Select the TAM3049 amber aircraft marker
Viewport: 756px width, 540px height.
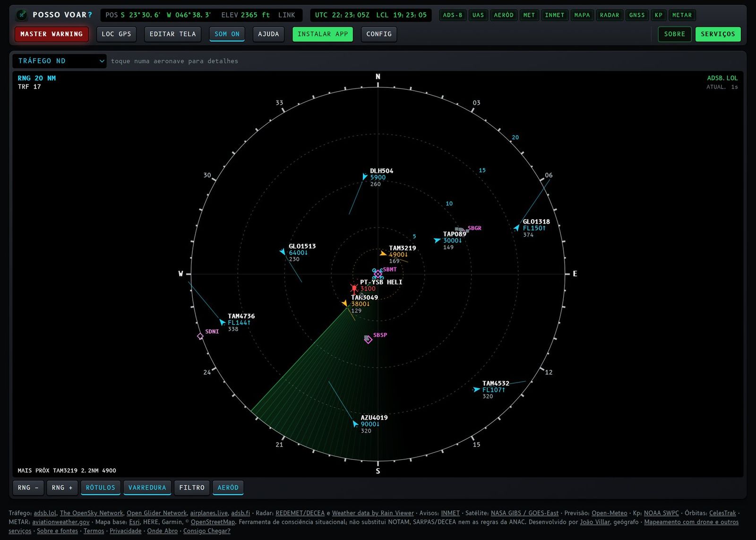click(x=345, y=303)
